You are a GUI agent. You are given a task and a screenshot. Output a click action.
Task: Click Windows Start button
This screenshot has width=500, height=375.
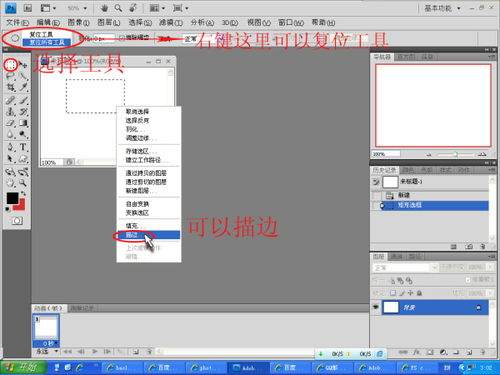point(23,368)
